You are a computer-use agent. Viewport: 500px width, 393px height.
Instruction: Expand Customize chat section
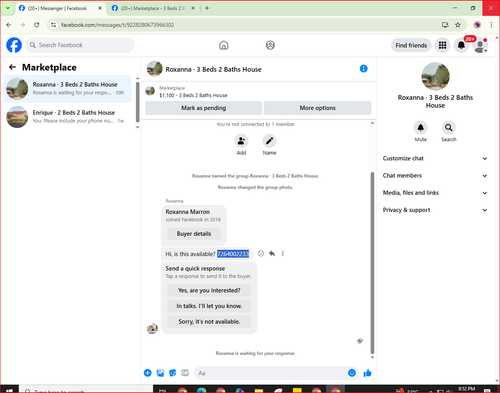(x=435, y=158)
